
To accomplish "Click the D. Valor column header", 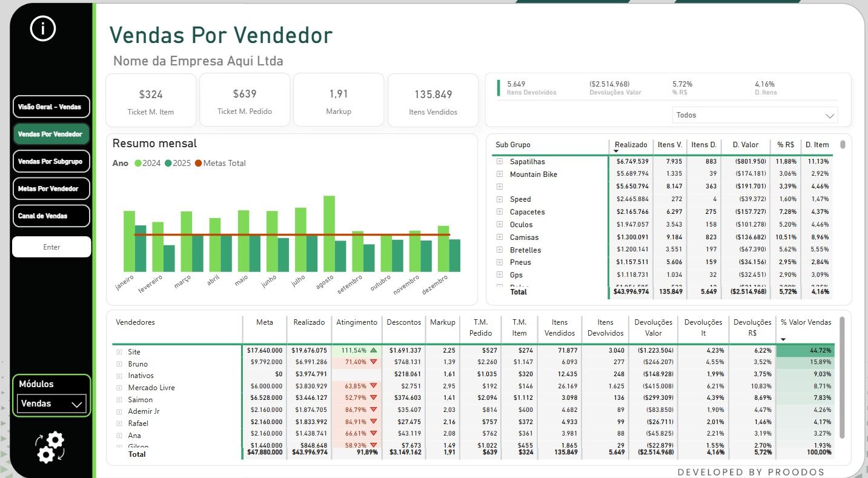I will [x=746, y=145].
